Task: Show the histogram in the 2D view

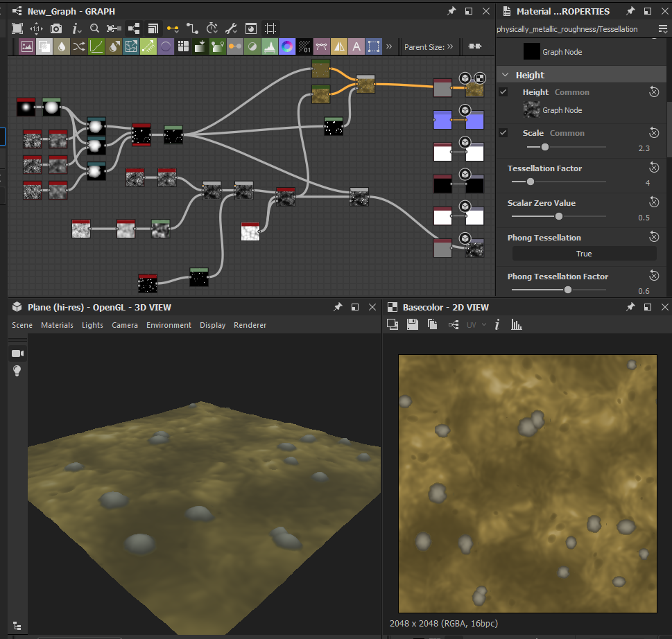Action: click(x=516, y=324)
